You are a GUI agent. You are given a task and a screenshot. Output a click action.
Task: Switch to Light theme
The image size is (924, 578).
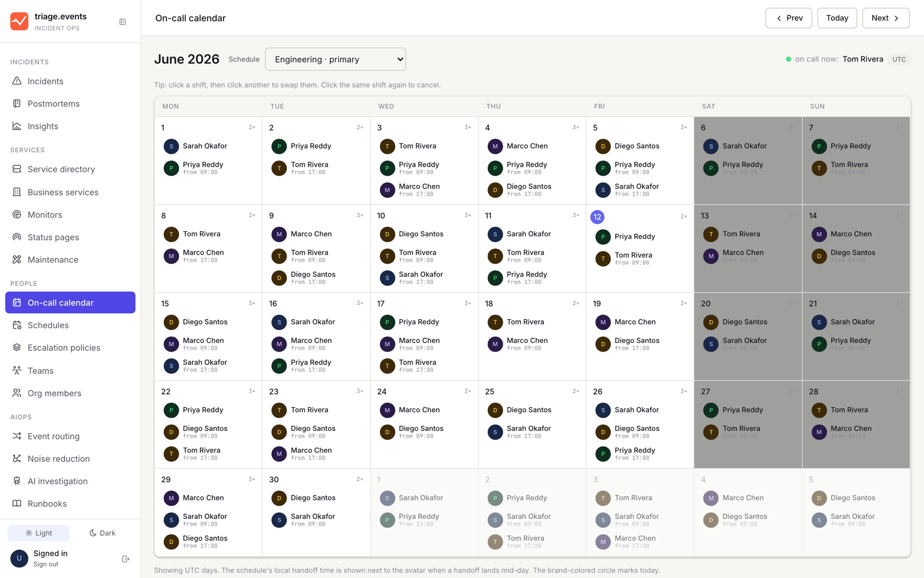38,533
